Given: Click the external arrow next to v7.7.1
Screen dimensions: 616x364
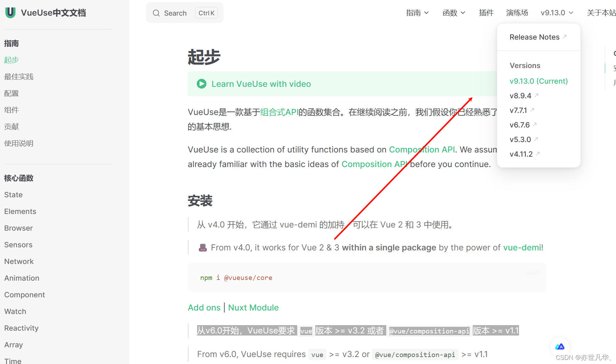Looking at the screenshot, I should pyautogui.click(x=532, y=109).
